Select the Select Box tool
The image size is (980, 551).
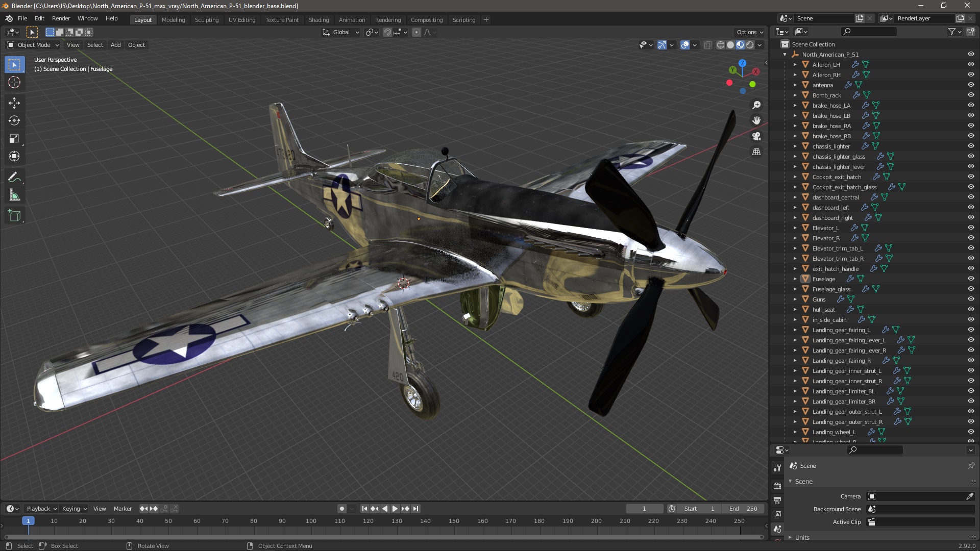(14, 65)
